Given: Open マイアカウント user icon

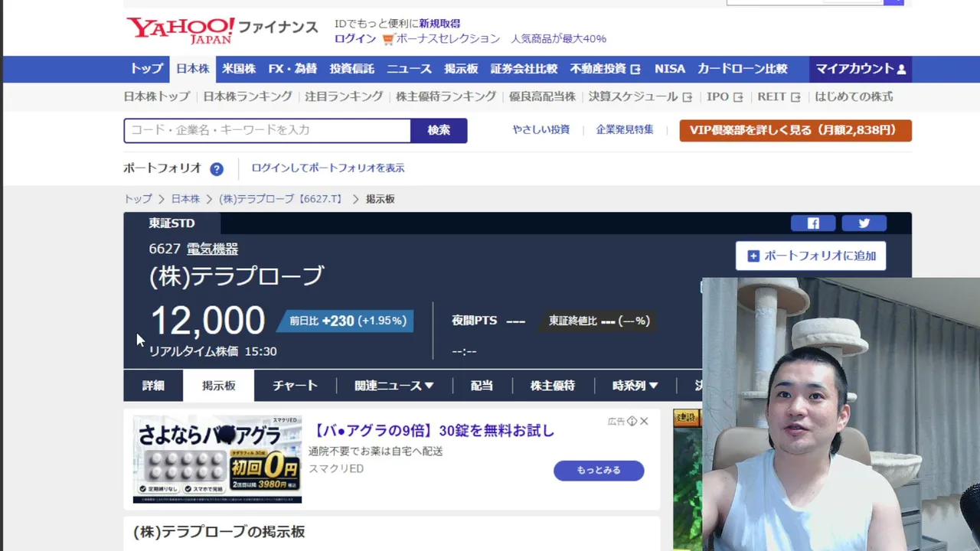Looking at the screenshot, I should coord(901,69).
